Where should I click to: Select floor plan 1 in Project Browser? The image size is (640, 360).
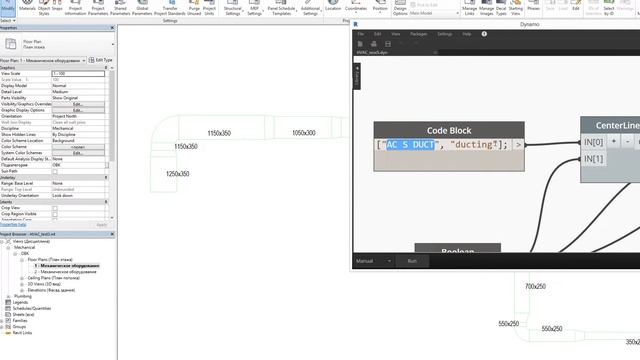pyautogui.click(x=67, y=266)
